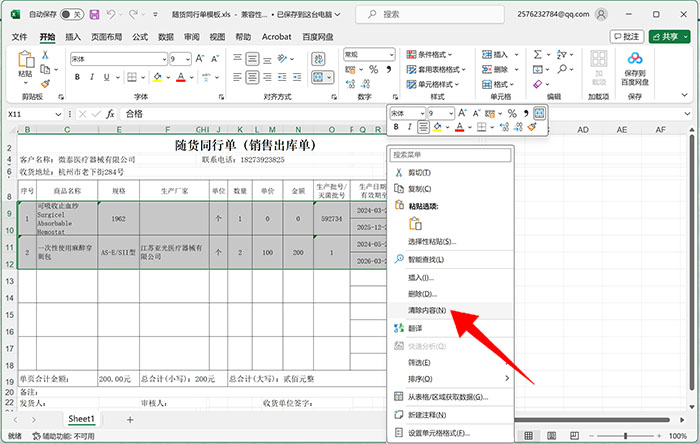Click the format painter brush in mini toolbar
This screenshot has height=444, width=700.
click(x=533, y=127)
